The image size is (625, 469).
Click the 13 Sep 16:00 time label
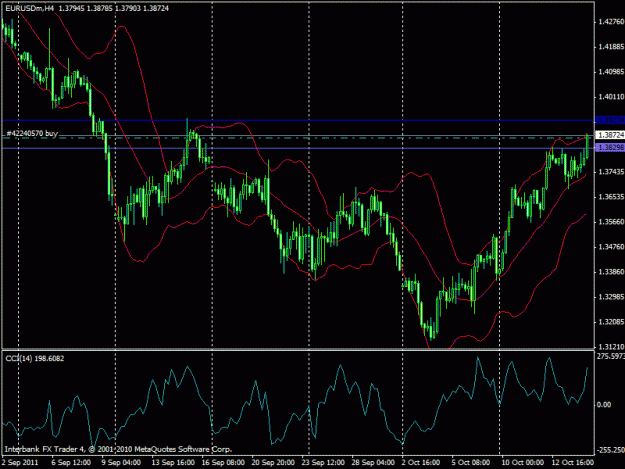click(x=173, y=462)
